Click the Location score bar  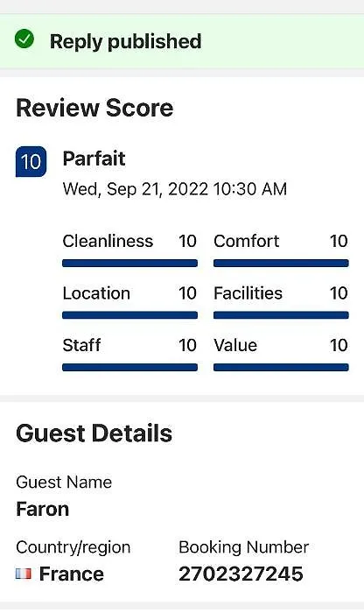(x=129, y=315)
